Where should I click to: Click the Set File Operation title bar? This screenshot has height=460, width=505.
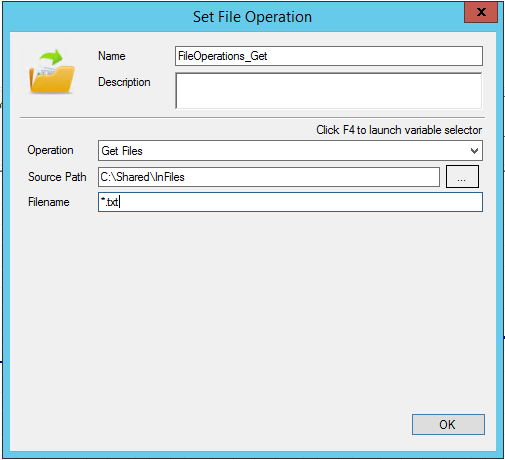tap(252, 17)
